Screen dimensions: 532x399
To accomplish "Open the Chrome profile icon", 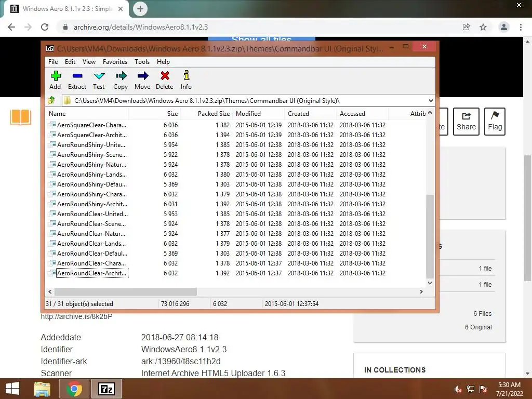I will click(x=504, y=27).
